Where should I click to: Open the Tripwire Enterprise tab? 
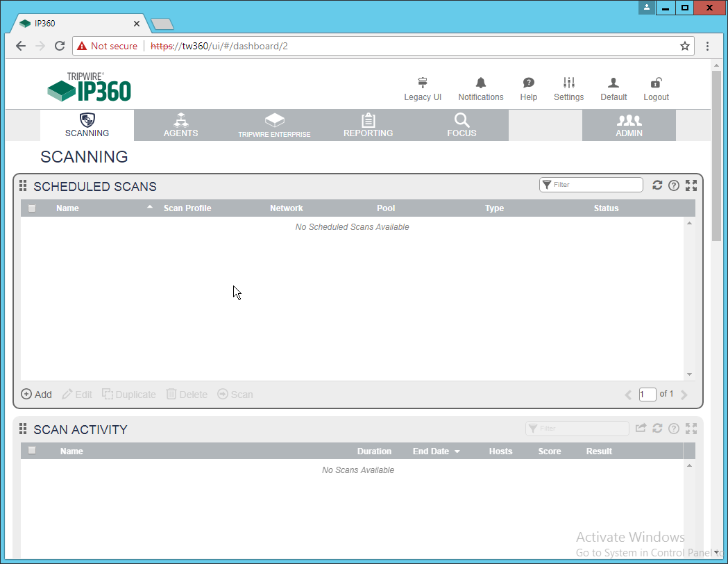coord(274,126)
